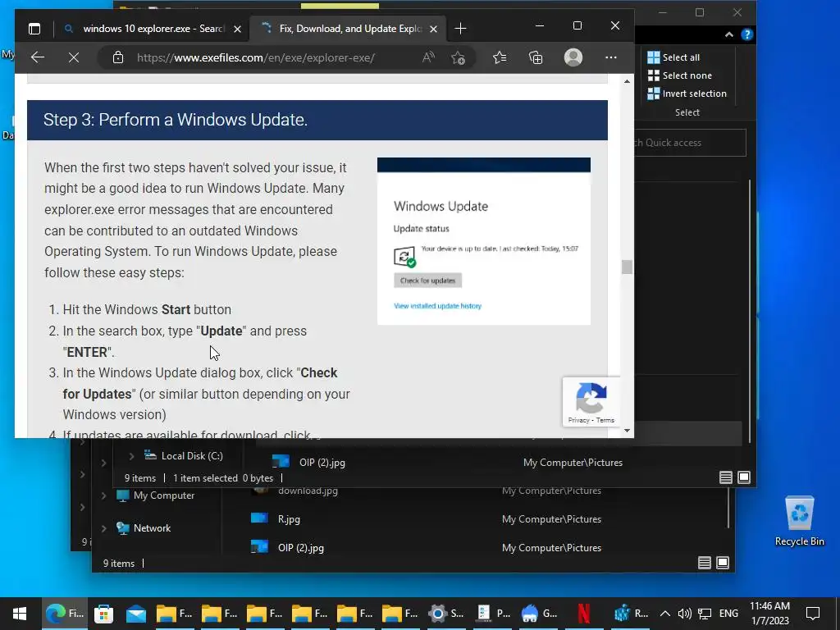Stop loading the exefiles.com page

tap(74, 57)
